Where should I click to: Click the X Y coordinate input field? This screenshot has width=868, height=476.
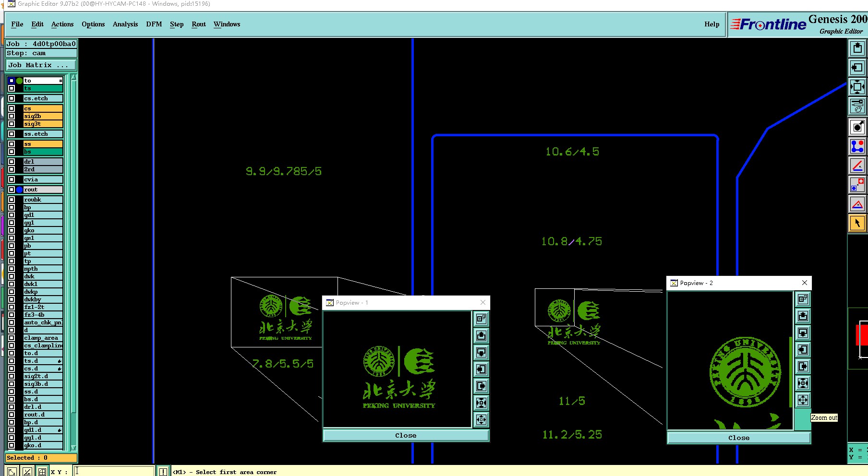pos(114,472)
